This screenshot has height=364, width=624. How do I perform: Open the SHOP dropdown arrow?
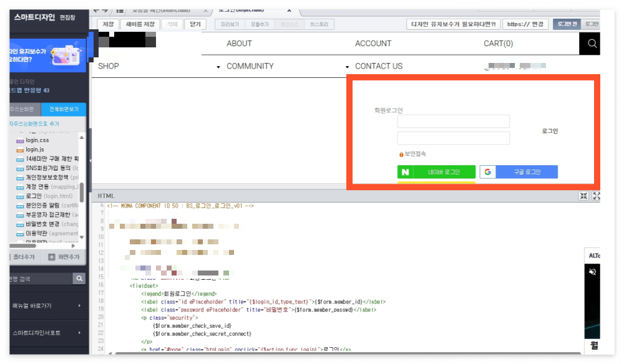218,67
